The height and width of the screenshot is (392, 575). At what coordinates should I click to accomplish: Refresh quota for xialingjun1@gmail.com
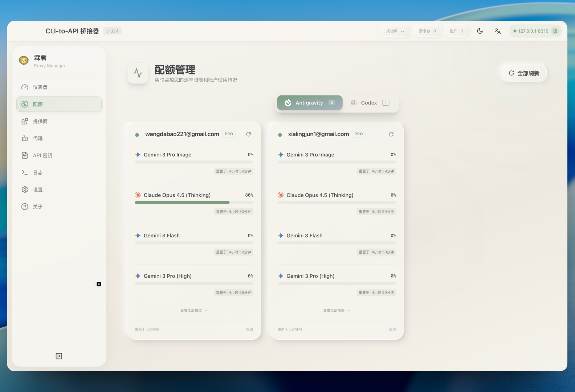[391, 134]
